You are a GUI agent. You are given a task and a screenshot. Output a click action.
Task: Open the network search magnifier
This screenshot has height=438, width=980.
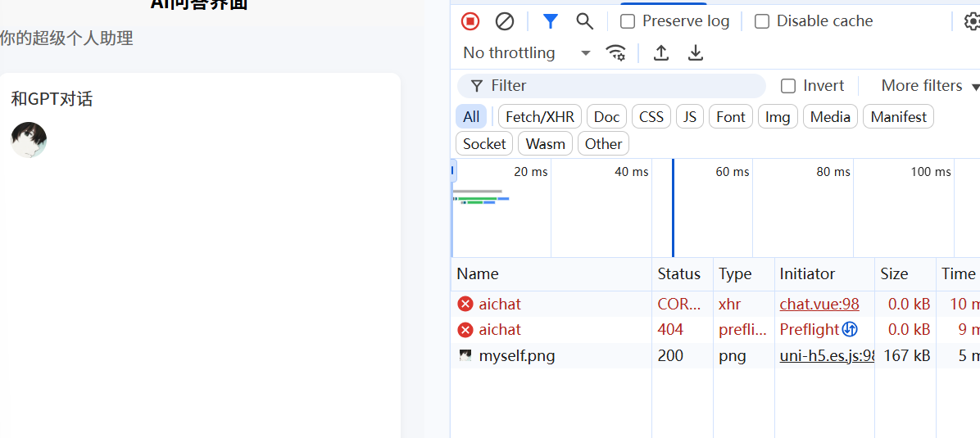pos(584,21)
